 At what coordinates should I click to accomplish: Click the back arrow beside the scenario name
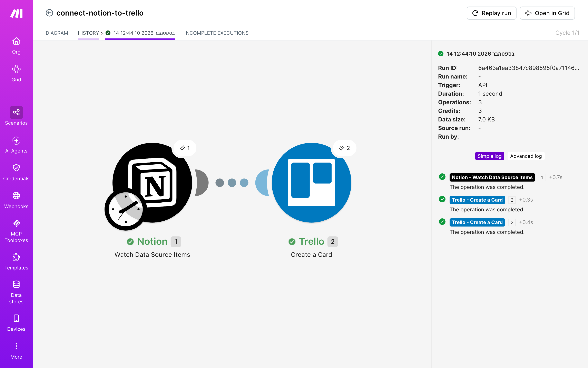click(x=49, y=13)
